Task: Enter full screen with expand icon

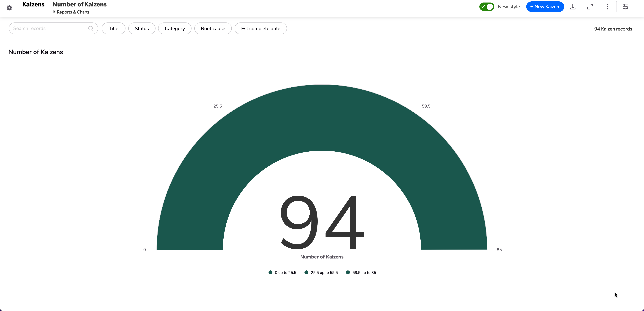Action: pos(590,7)
